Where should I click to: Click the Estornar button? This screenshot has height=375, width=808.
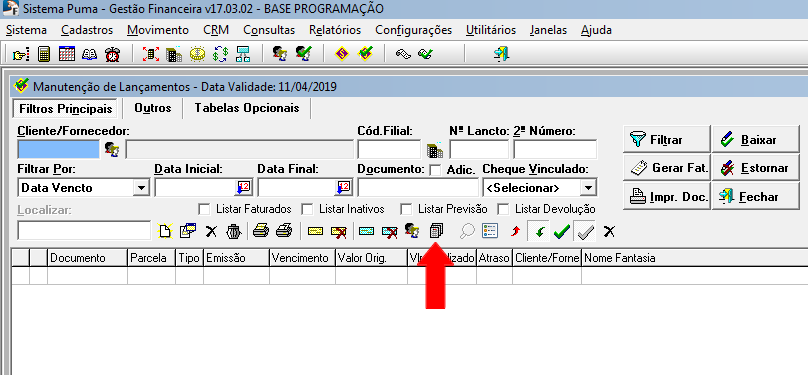tap(755, 167)
